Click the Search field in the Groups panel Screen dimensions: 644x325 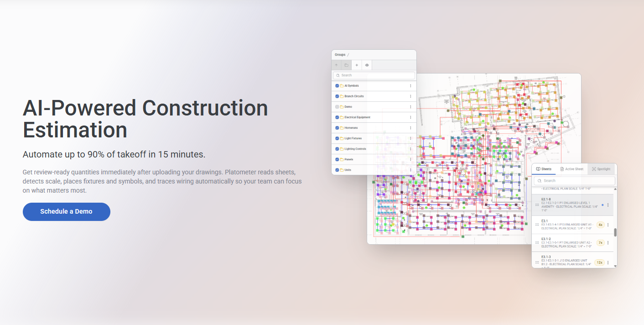pyautogui.click(x=374, y=75)
